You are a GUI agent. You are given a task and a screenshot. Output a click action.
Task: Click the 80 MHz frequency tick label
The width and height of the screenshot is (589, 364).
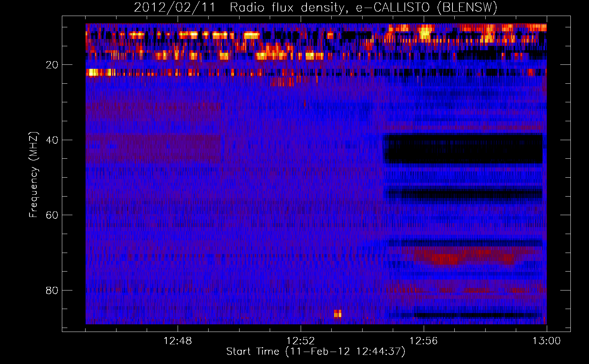click(52, 290)
